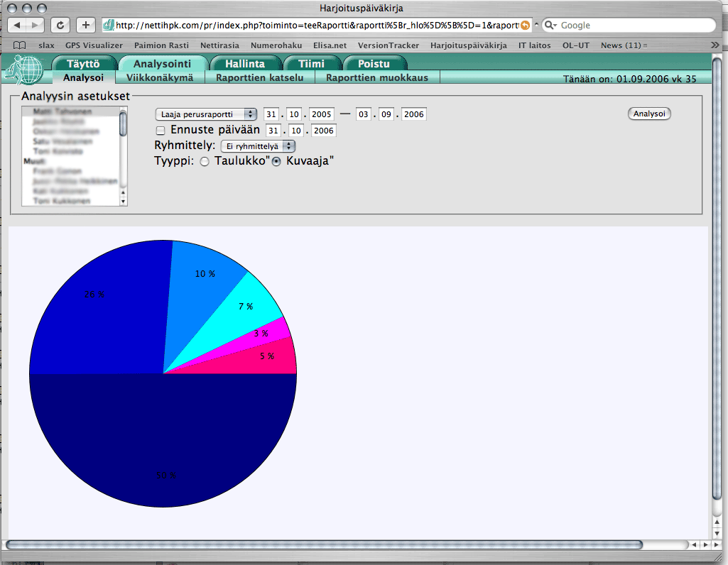
Task: Open the Viikkonäkymä sub-tab
Action: (x=160, y=77)
